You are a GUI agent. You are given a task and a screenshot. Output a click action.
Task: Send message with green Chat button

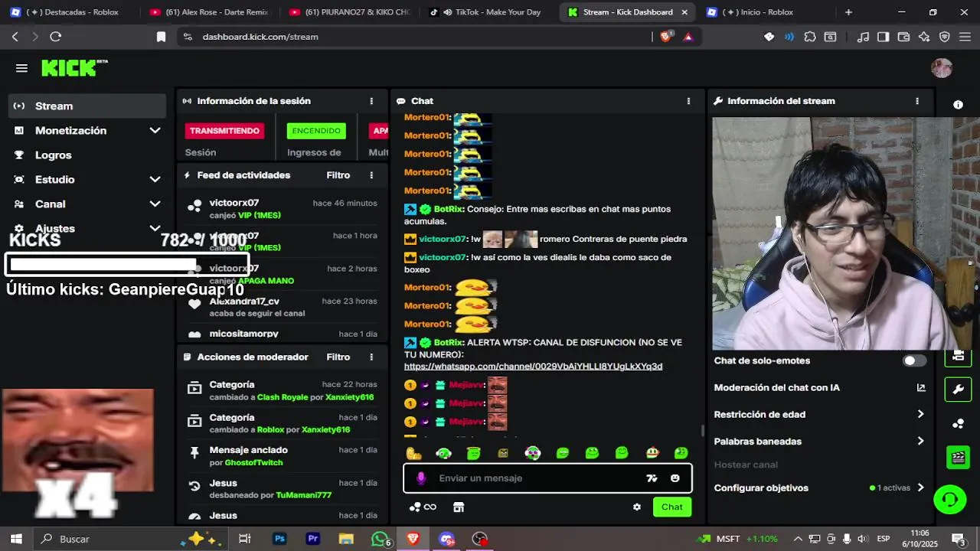point(672,507)
